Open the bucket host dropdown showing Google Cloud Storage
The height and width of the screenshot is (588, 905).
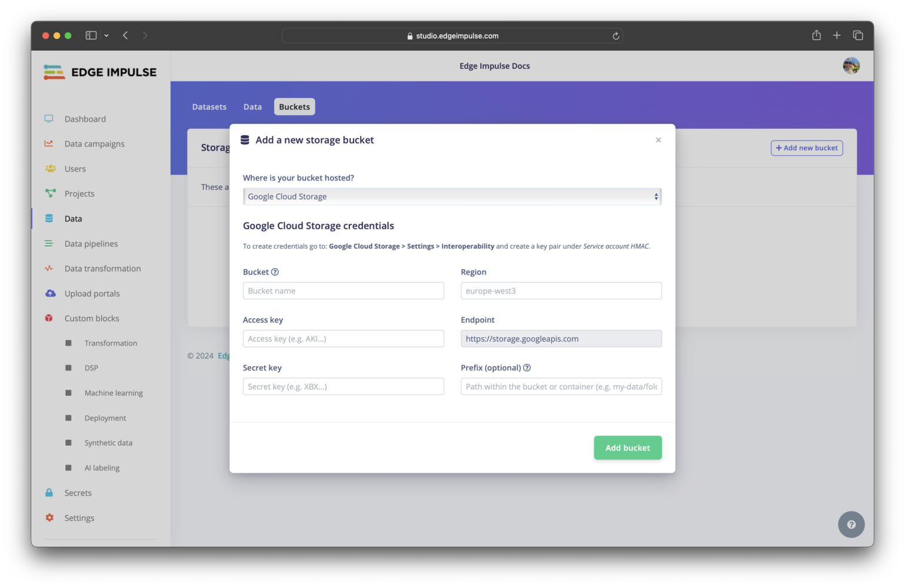click(x=453, y=196)
